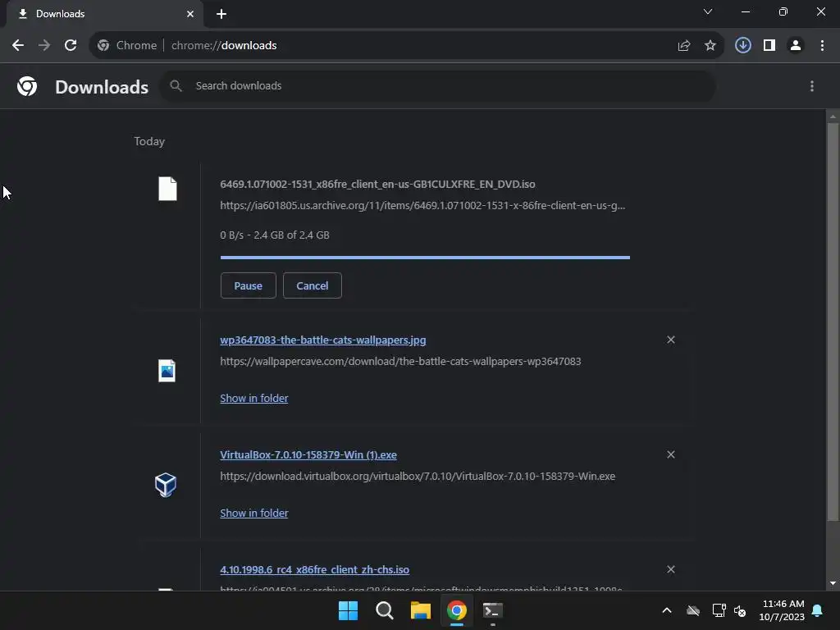Screen dimensions: 840x630
Task: Reload the downloads page
Action: point(71,46)
